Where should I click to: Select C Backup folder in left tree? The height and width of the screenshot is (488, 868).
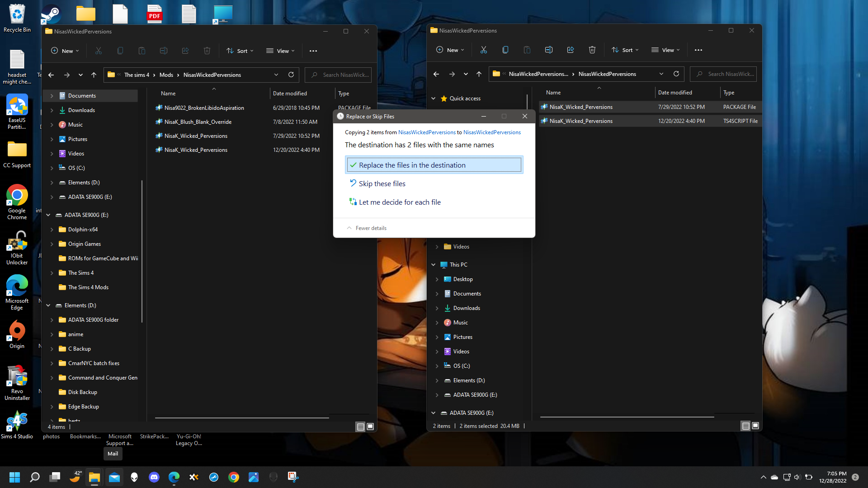coord(79,349)
